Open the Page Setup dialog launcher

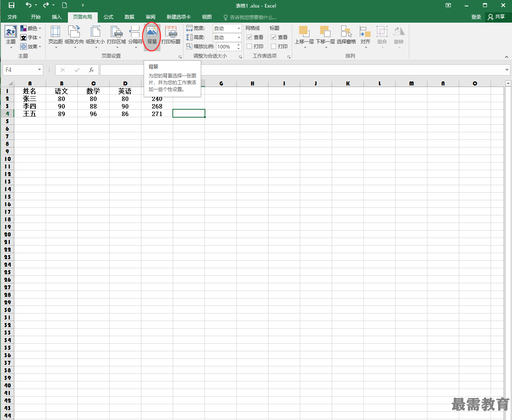[x=180, y=57]
